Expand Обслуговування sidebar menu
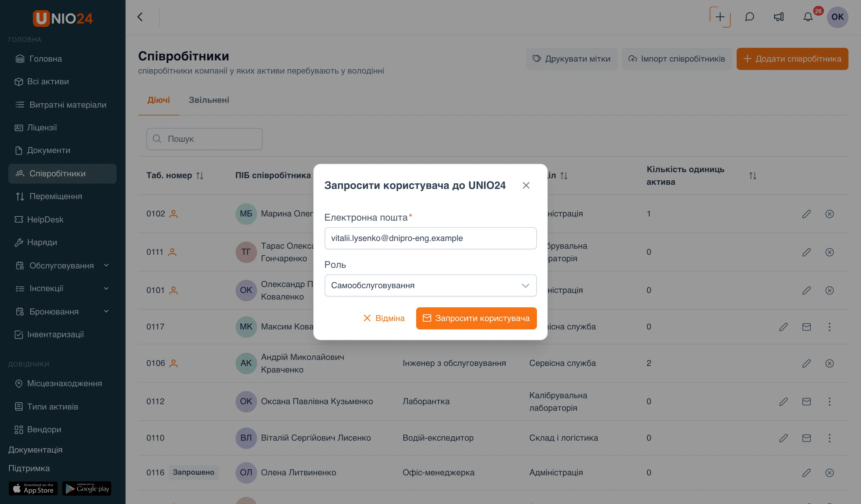861x504 pixels. pos(62,265)
